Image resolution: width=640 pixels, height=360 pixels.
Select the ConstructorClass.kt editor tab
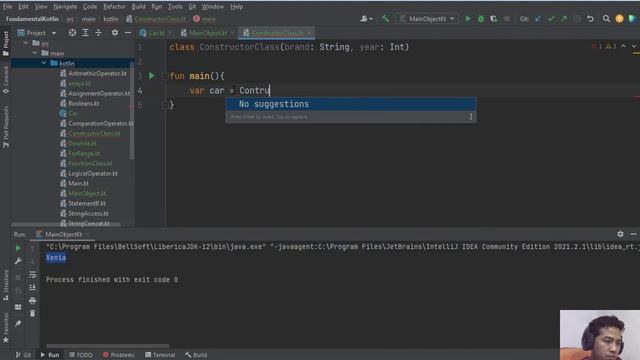278,33
